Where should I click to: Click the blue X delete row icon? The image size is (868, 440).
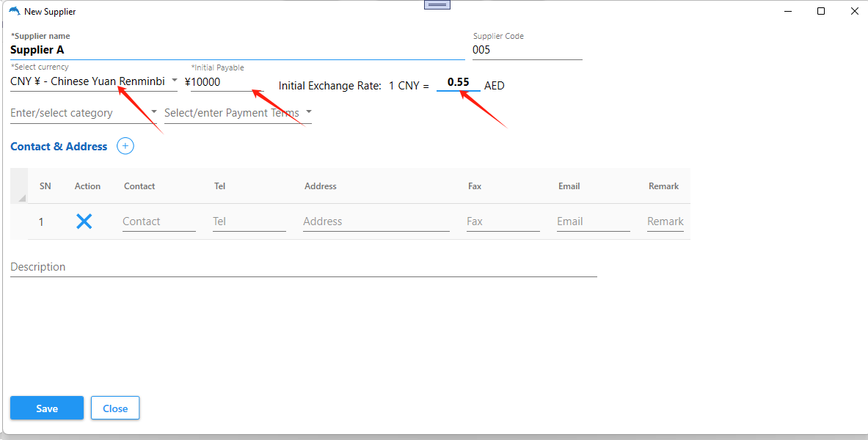pos(84,221)
